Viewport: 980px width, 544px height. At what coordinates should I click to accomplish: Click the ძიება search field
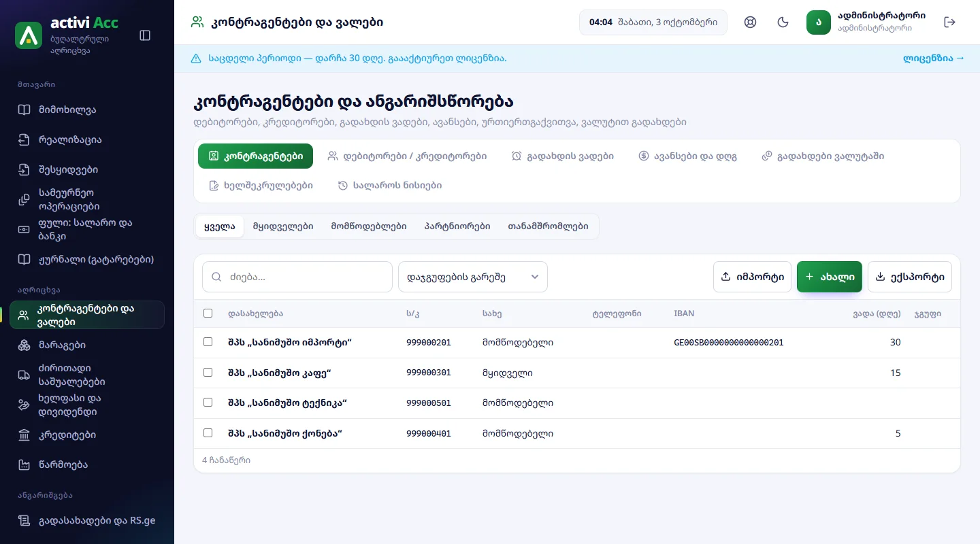[x=297, y=277]
